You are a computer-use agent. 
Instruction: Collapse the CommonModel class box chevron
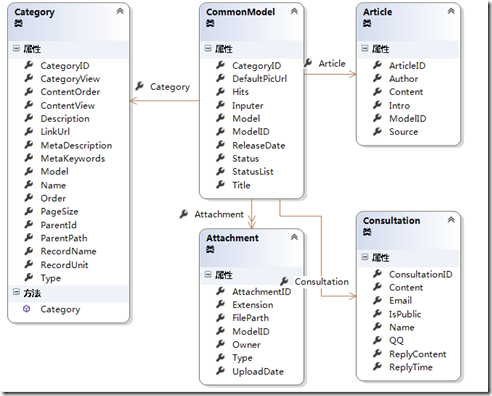[x=294, y=11]
